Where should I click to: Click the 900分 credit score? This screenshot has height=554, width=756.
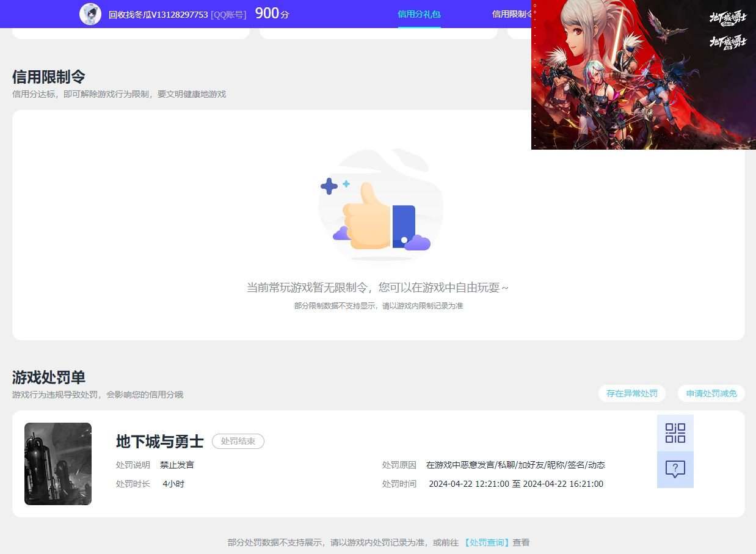[272, 13]
